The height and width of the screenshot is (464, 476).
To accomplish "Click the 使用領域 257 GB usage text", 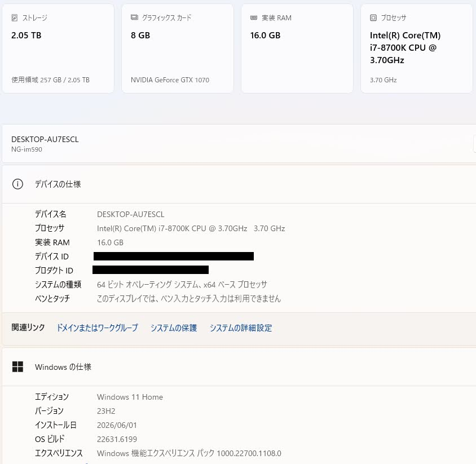I will tap(50, 80).
